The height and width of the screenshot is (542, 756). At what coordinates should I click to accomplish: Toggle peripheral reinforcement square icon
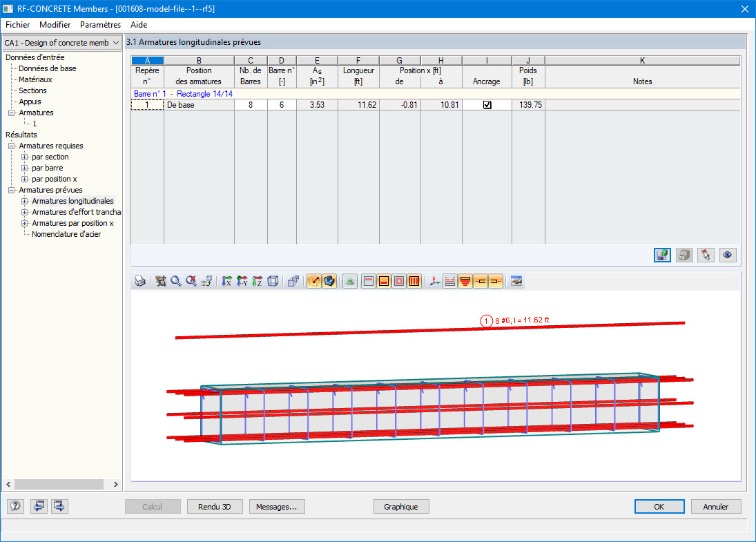[x=399, y=281]
